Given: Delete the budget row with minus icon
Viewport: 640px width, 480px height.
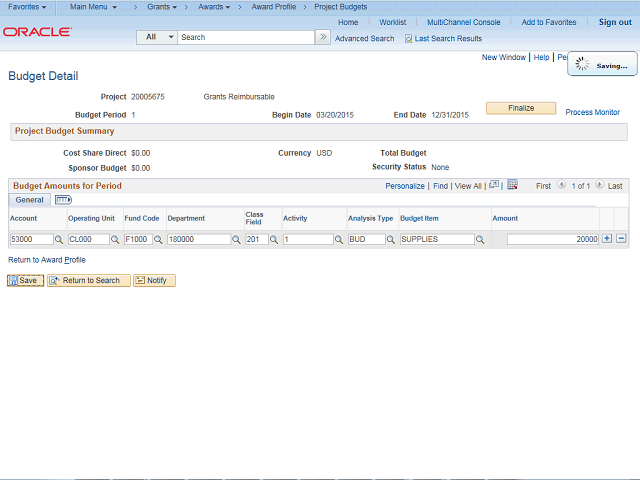Looking at the screenshot, I should (x=621, y=239).
